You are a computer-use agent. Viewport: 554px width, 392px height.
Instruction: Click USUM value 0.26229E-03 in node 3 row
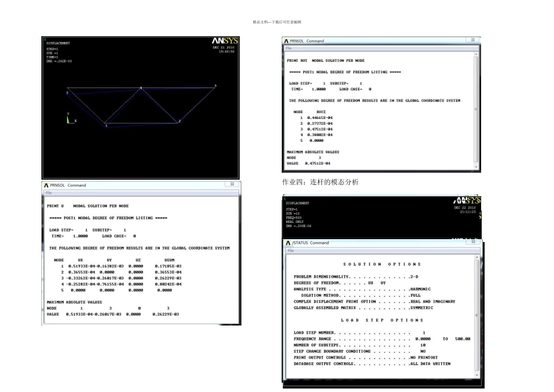168,278
